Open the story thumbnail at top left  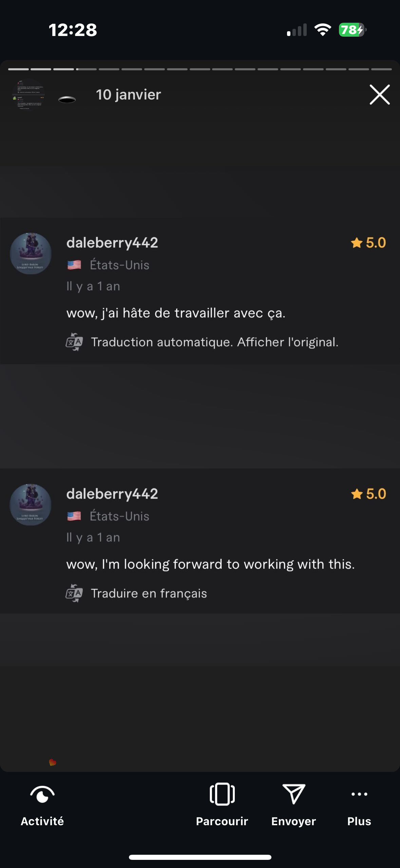[x=28, y=95]
